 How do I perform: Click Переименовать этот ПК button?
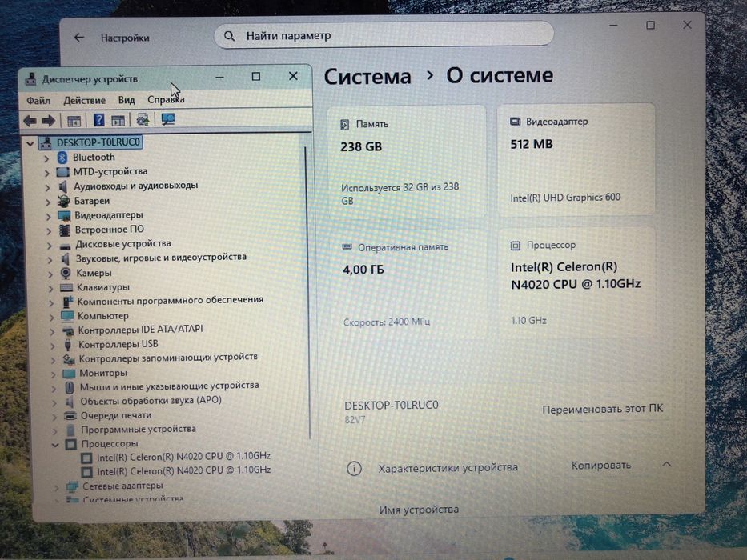(603, 409)
